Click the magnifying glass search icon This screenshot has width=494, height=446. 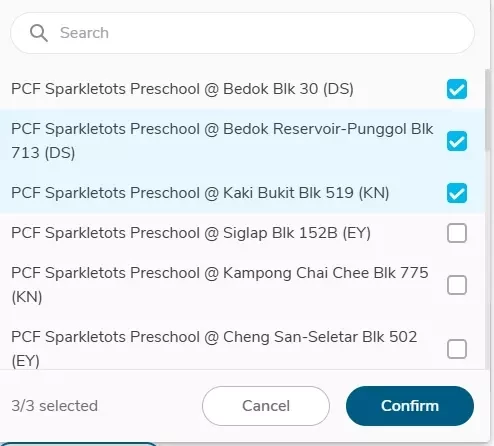point(39,33)
